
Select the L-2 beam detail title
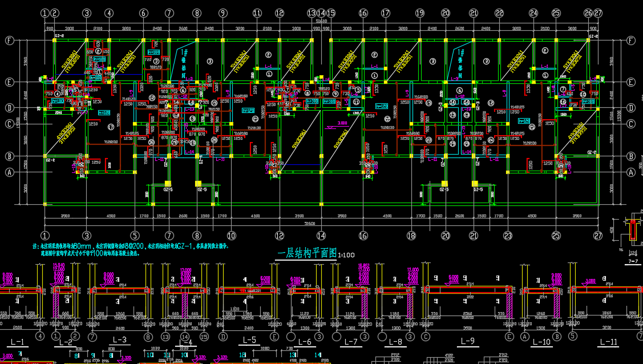[x=66, y=342]
